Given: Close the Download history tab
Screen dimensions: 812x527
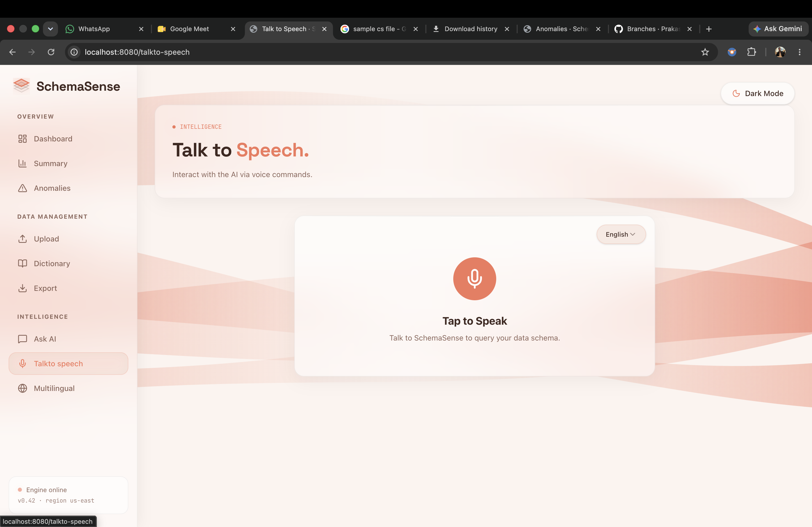Looking at the screenshot, I should coord(507,29).
